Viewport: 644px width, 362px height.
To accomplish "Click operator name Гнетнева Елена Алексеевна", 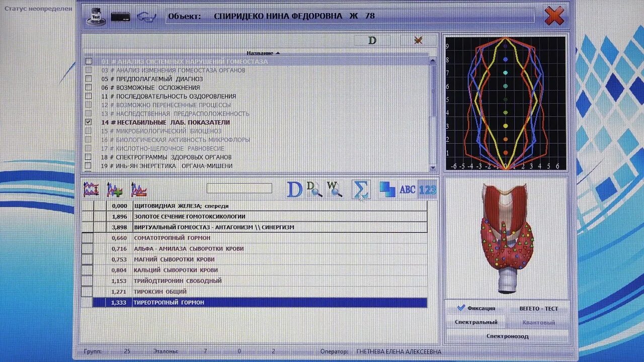I will [x=398, y=351].
